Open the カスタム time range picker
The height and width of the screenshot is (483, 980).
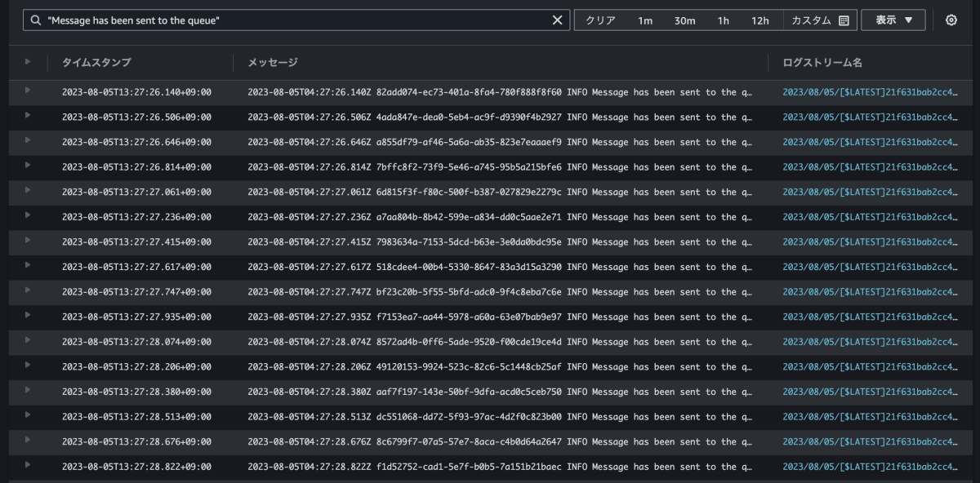point(820,20)
